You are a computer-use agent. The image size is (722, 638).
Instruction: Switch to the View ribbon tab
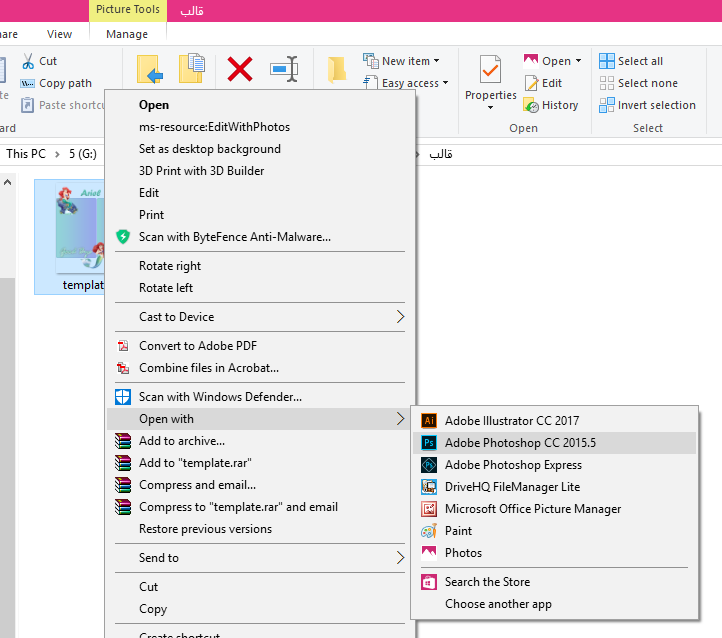coord(59,34)
